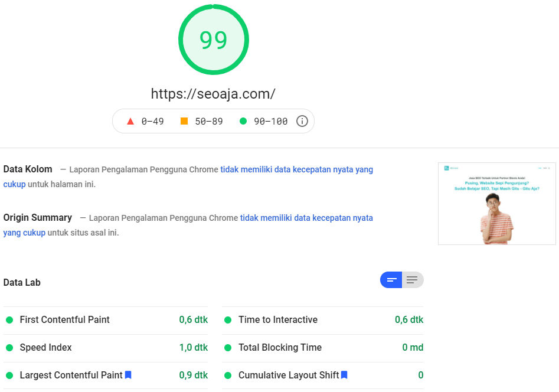Image resolution: width=559 pixels, height=392 pixels.
Task: Click green status dot for Total Blocking Time
Action: tap(228, 348)
